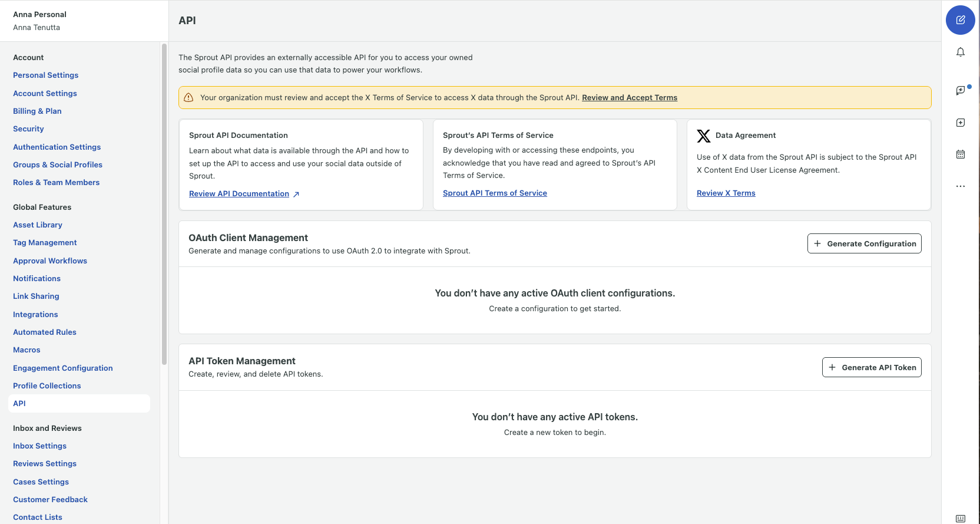The height and width of the screenshot is (524, 980).
Task: Open Contact Lists
Action: click(38, 518)
